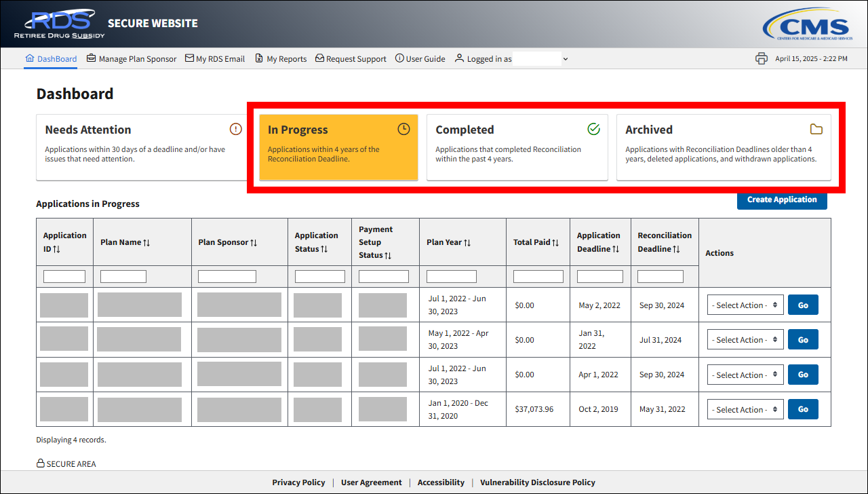Open the Manage Plan Sponsor menu item
The width and height of the screenshot is (868, 494).
(x=132, y=59)
